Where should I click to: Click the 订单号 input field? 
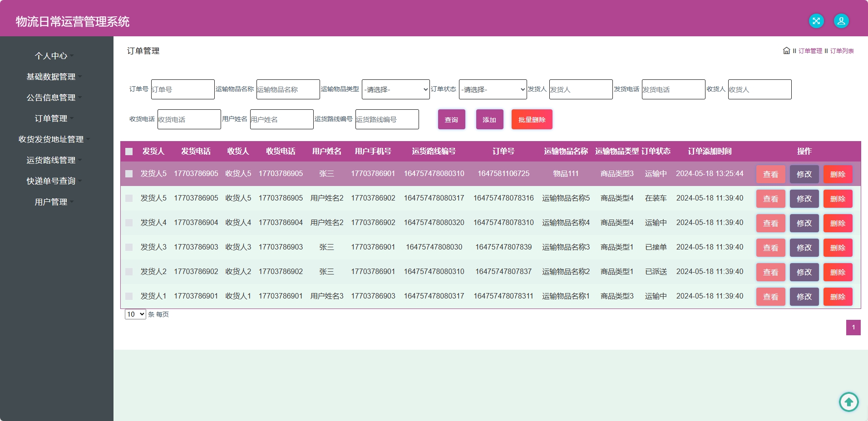click(x=182, y=89)
